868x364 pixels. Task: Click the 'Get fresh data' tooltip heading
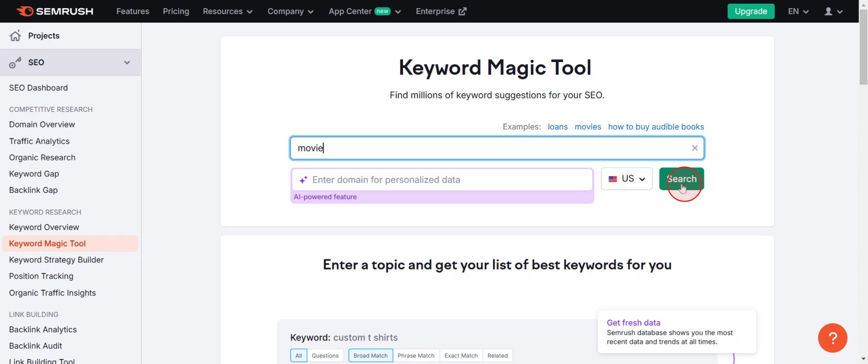[633, 323]
